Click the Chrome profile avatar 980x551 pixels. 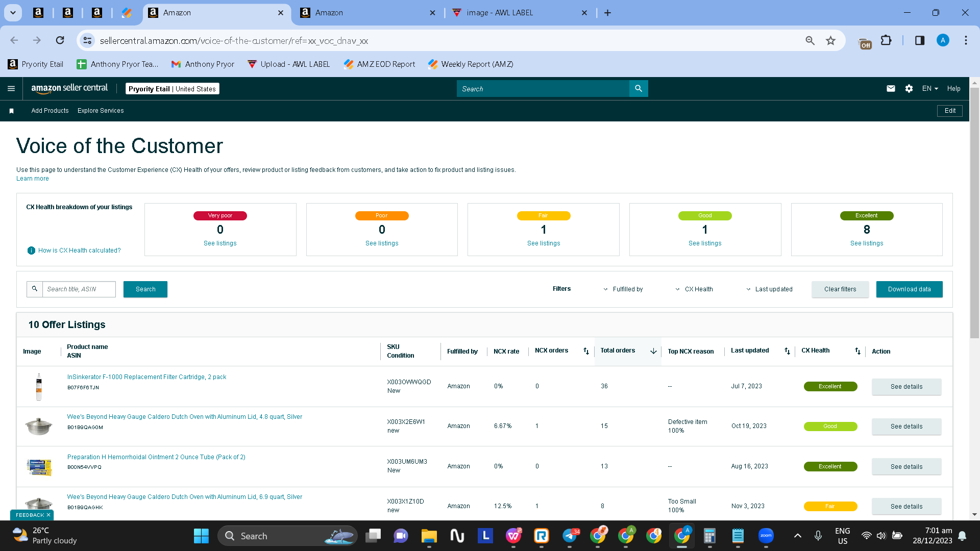click(943, 40)
